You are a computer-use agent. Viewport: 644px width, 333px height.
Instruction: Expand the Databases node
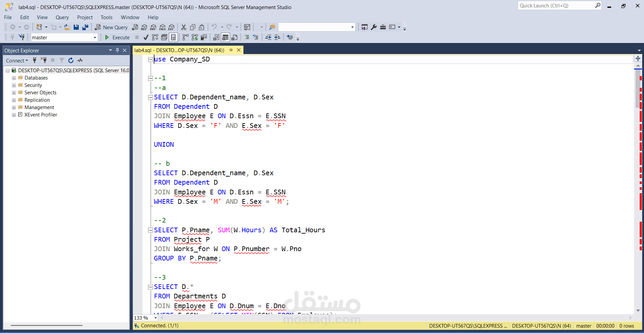[14, 78]
